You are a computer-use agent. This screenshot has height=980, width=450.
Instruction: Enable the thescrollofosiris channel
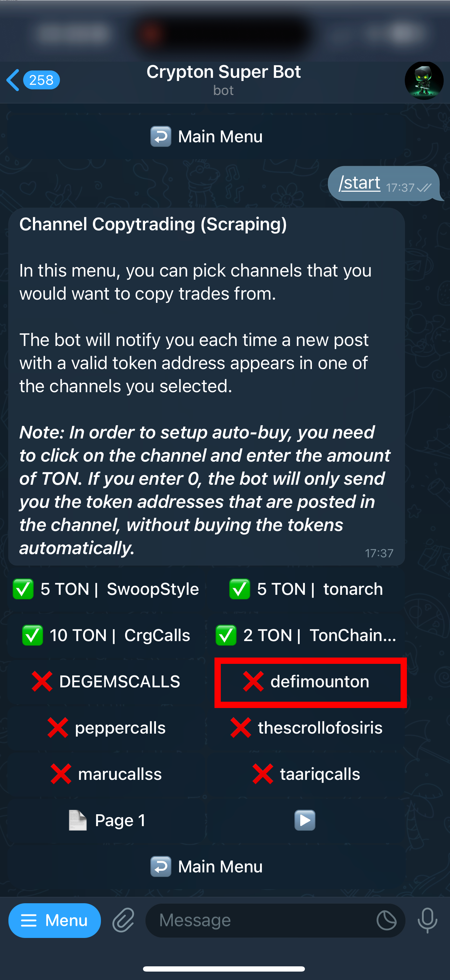click(x=306, y=727)
